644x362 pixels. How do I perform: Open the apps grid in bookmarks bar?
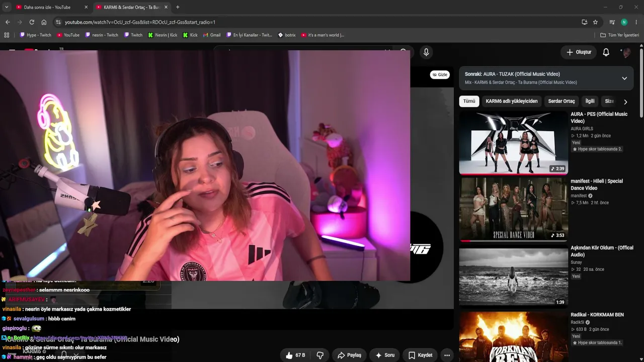(7, 35)
